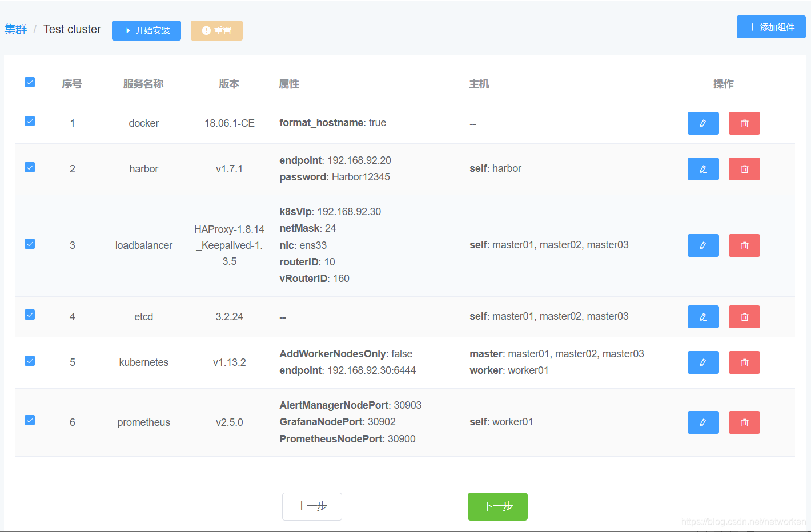Click version 18.06.1-CE cell
Image resolution: width=811 pixels, height=532 pixels.
pyautogui.click(x=230, y=123)
